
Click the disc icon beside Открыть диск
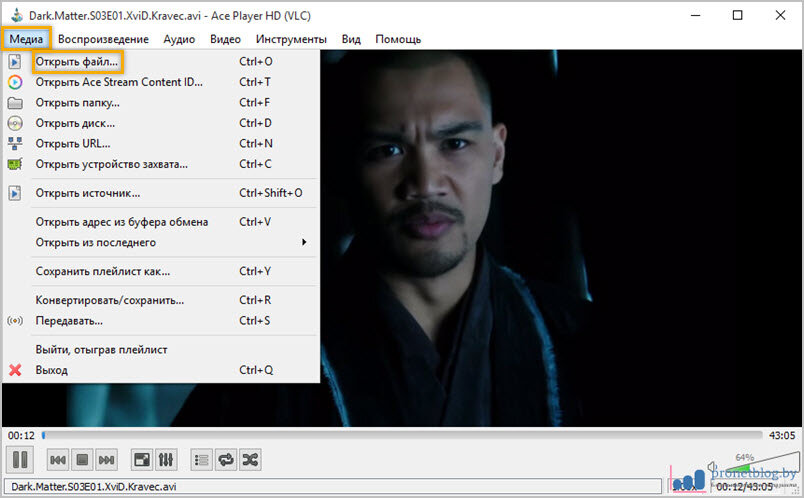(15, 123)
